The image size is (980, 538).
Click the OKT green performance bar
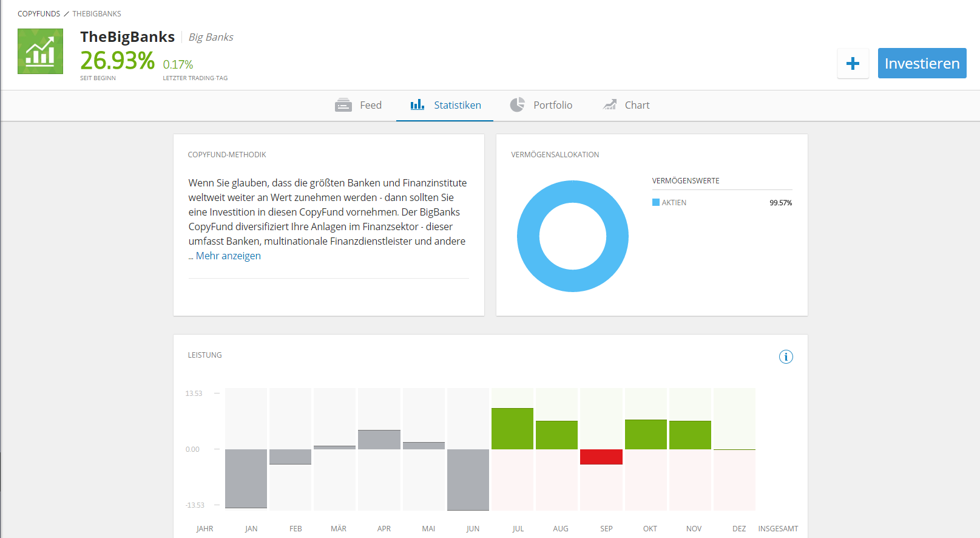click(x=646, y=434)
